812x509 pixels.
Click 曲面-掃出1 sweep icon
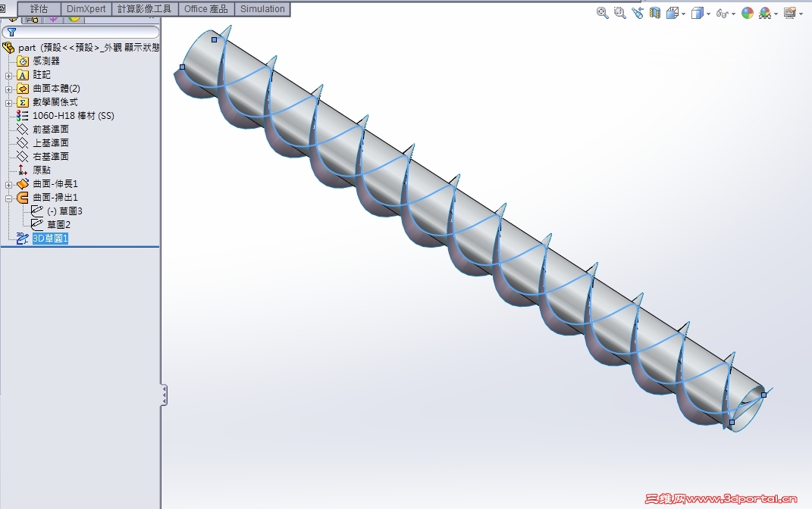(x=23, y=197)
